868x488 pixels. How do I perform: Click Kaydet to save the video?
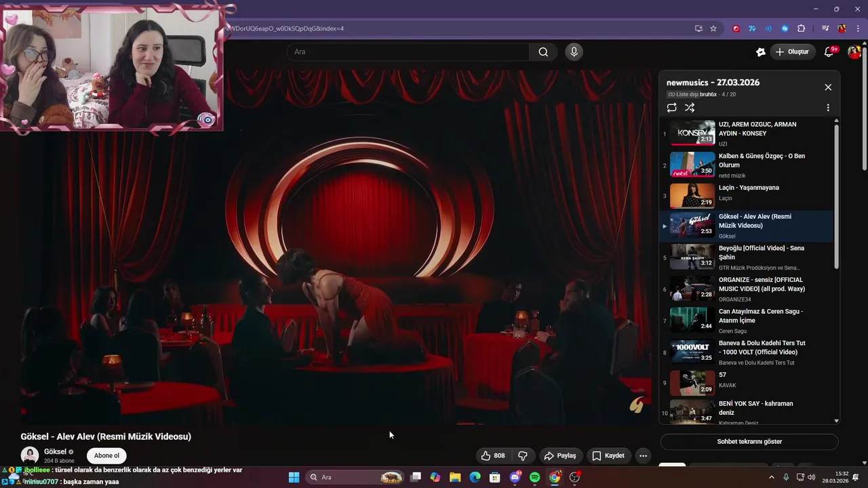pos(608,455)
